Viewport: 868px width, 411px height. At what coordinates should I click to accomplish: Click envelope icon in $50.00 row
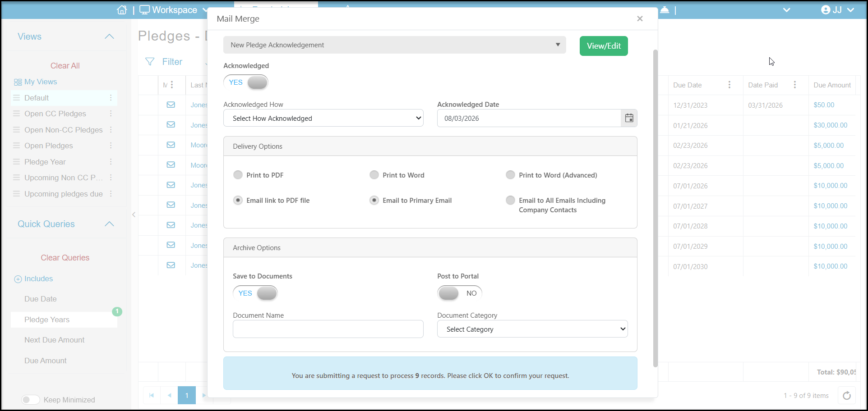click(x=171, y=105)
